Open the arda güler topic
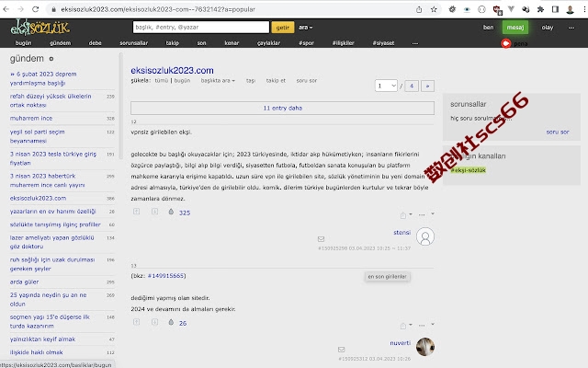 tap(25, 282)
